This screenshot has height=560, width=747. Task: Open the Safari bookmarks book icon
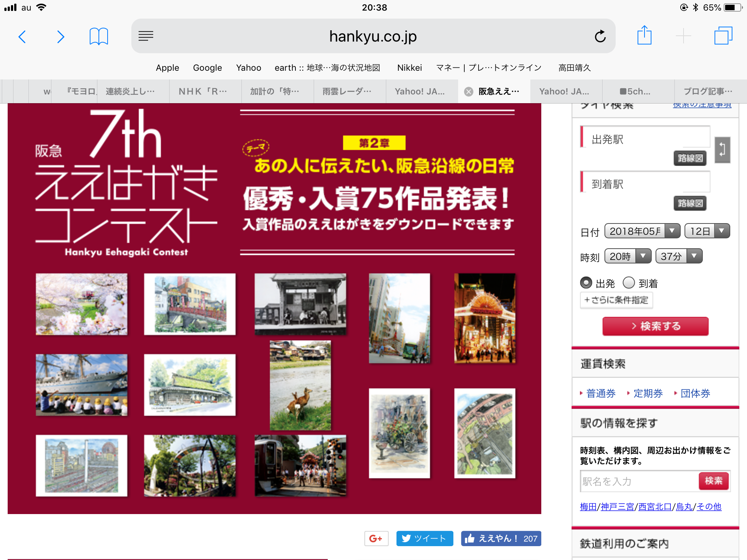[99, 36]
